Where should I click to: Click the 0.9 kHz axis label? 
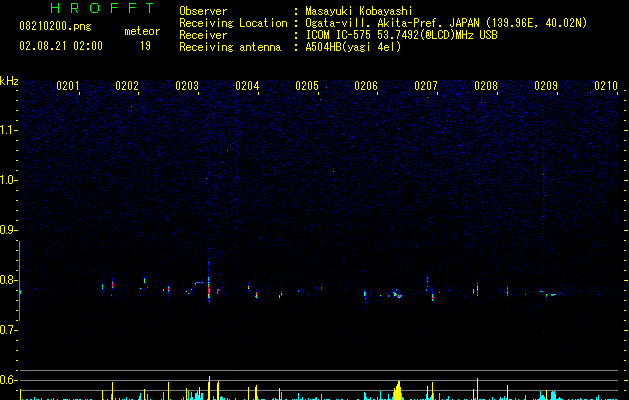pos(8,230)
